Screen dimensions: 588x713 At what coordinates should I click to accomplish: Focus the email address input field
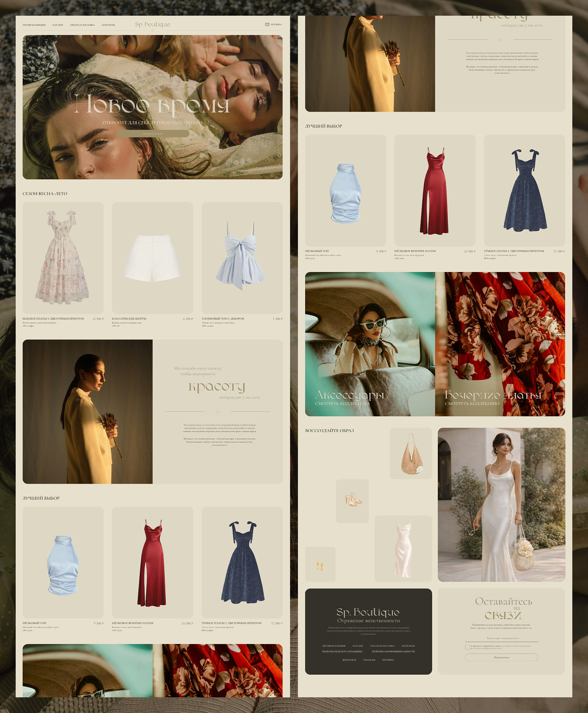pyautogui.click(x=501, y=639)
